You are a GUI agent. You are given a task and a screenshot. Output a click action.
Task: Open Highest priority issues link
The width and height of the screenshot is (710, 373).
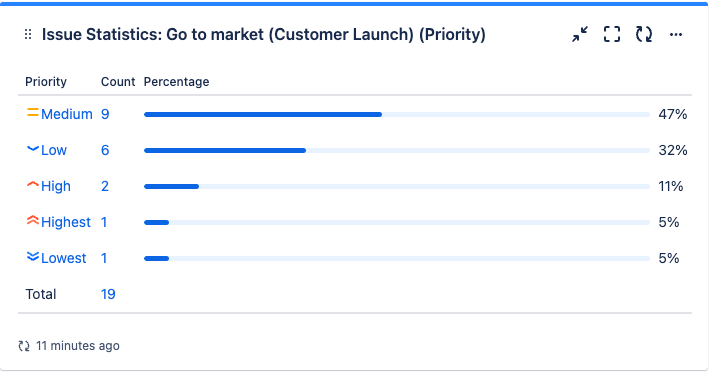pyautogui.click(x=66, y=222)
